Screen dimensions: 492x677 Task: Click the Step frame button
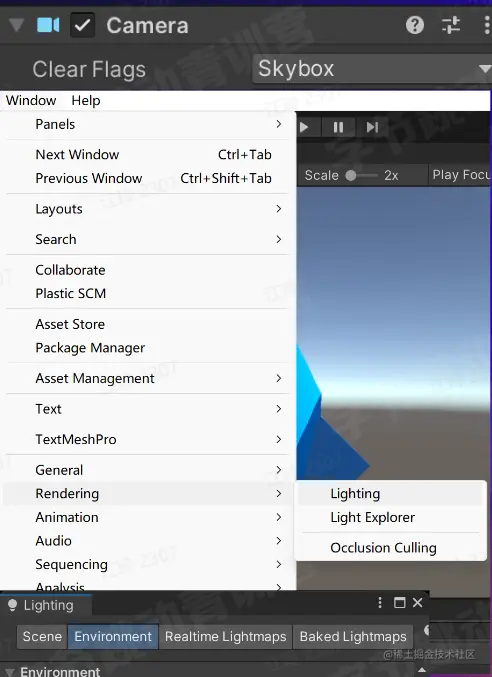pos(372,127)
